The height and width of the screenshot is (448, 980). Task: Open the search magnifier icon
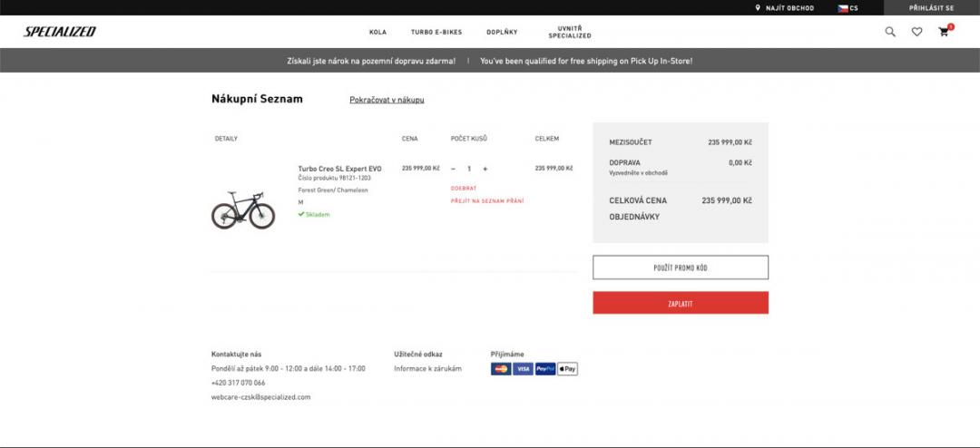click(x=890, y=32)
